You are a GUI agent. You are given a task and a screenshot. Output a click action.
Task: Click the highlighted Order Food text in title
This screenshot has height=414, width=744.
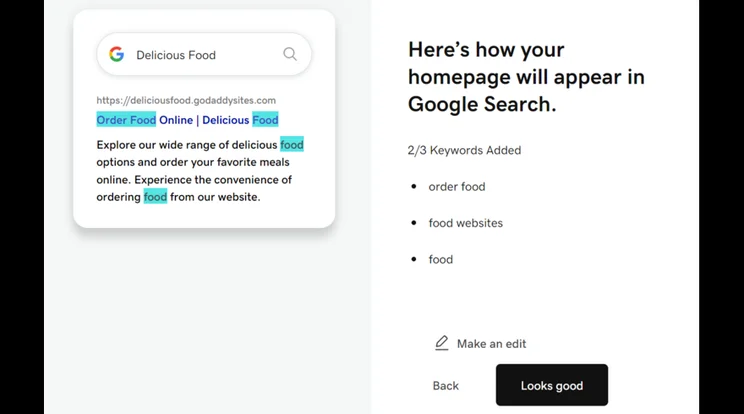pos(126,120)
